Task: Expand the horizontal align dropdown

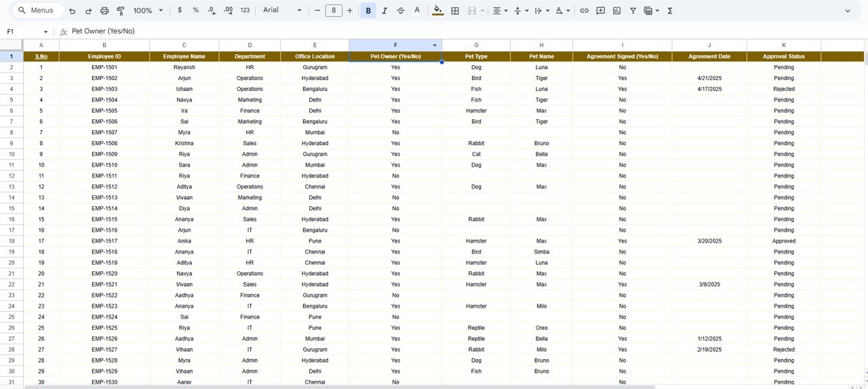Action: tap(500, 11)
